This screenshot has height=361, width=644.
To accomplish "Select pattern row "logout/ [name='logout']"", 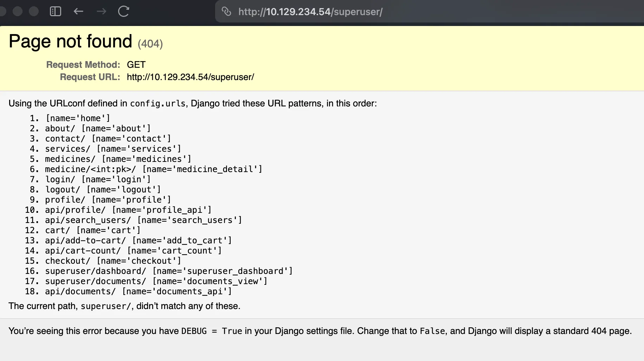I will (103, 190).
